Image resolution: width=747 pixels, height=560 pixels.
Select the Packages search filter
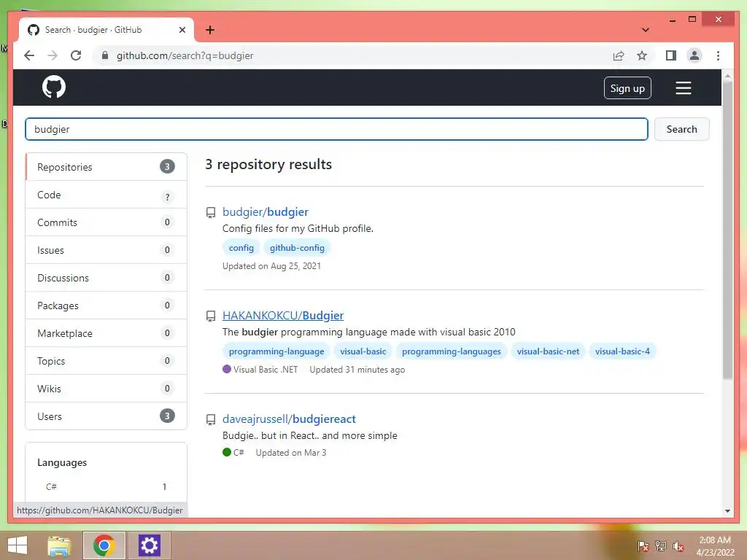(x=106, y=306)
